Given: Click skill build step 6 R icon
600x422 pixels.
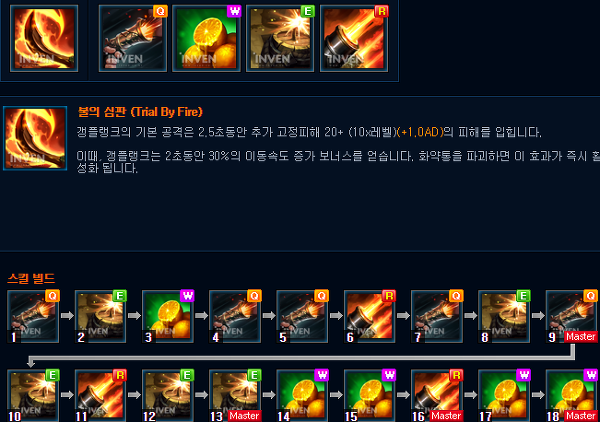Looking at the screenshot, I should point(370,316).
